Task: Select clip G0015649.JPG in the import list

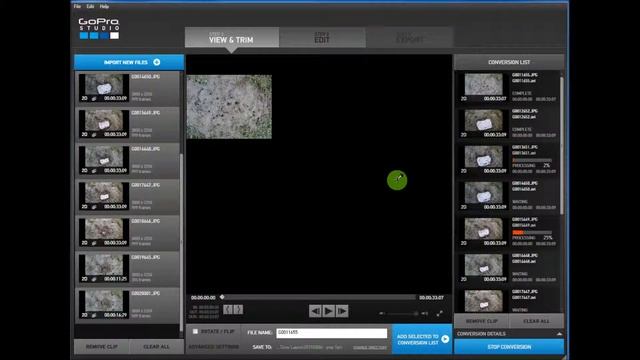Action: [x=127, y=124]
